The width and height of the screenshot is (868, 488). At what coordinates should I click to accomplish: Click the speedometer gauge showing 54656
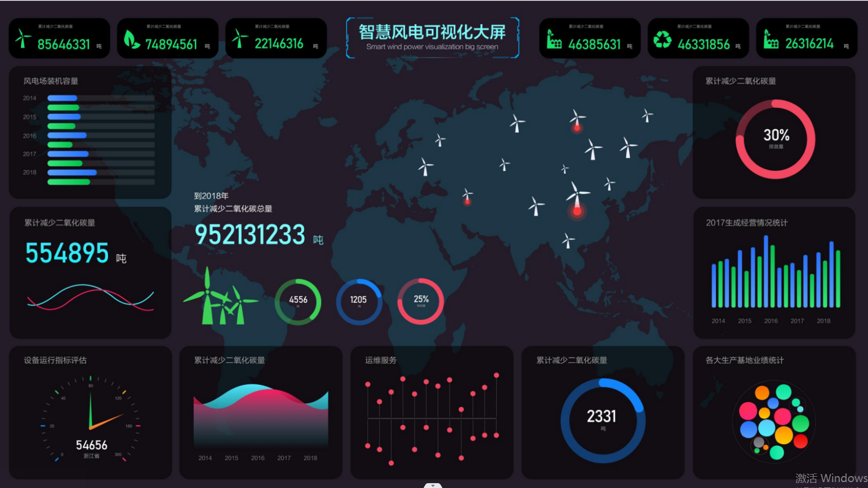point(91,419)
